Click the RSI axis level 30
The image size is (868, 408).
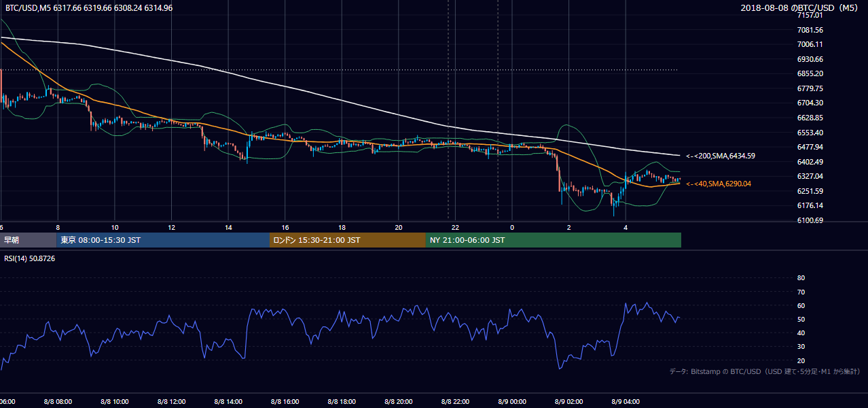801,347
